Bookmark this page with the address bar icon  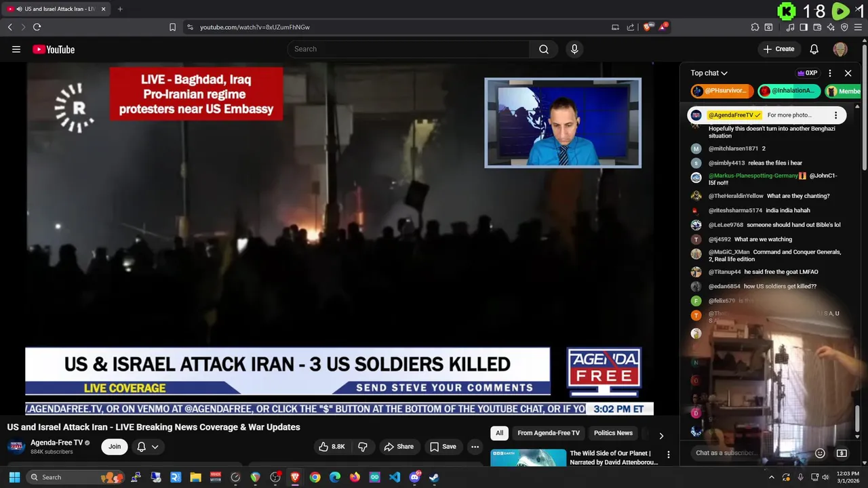(x=172, y=27)
